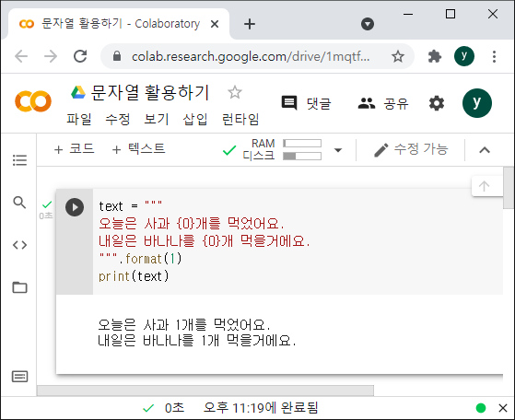
Task: Click the runtime connected green checkmark
Action: [229, 150]
